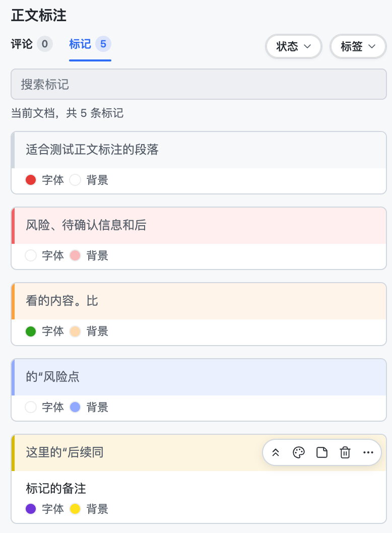Viewport: 392px width, 533px height.
Task: Click the green font color swatch
Action: point(31,331)
